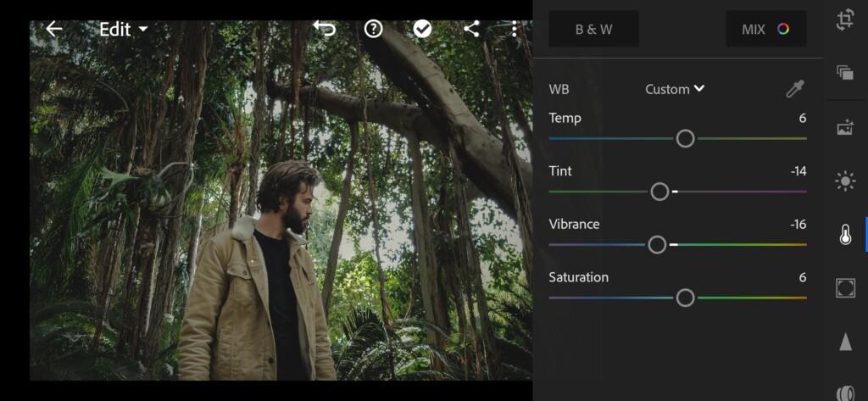Screen dimensions: 868x401
Task: Open the Detail triangle panel
Action: coord(845,343)
